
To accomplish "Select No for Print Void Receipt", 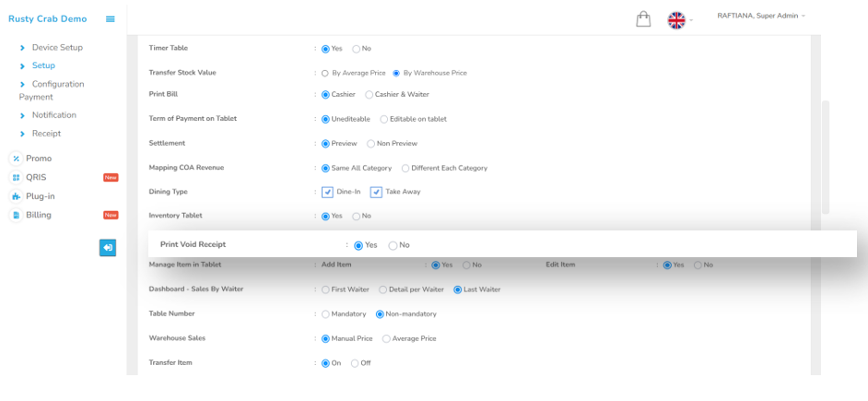I will (x=393, y=245).
